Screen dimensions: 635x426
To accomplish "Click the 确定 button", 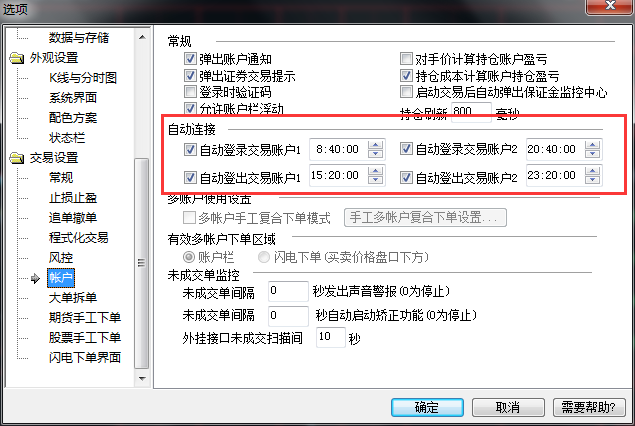I will (427, 407).
